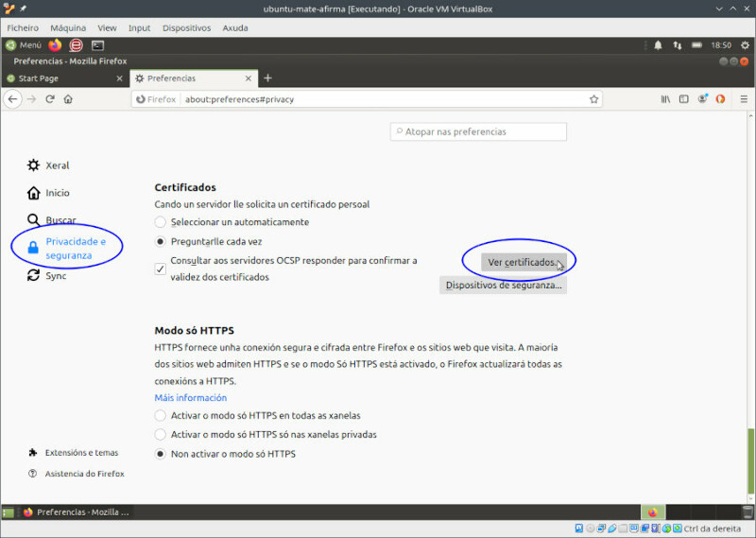Click the 'Ver certificados' button
The height and width of the screenshot is (538, 756).
pos(523,262)
